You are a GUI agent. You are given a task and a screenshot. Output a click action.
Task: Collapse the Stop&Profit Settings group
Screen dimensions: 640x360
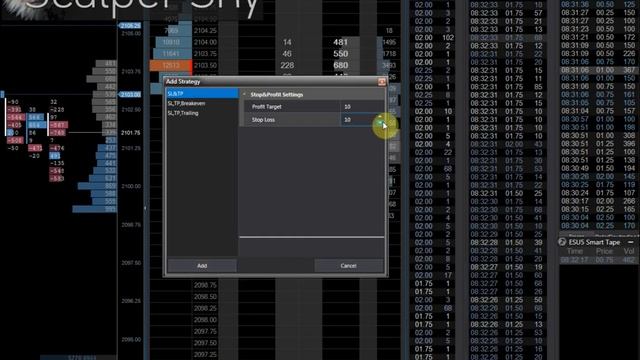pyautogui.click(x=244, y=94)
